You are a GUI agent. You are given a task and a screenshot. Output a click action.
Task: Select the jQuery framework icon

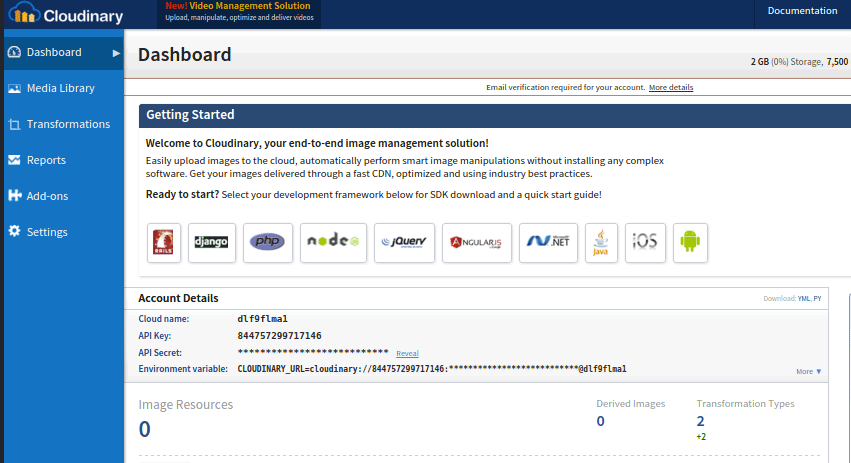[404, 243]
